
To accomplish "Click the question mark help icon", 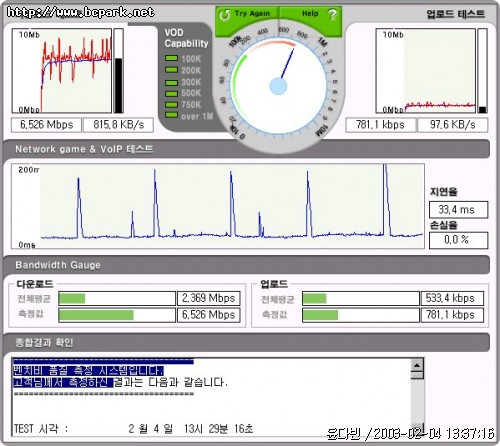I will click(332, 14).
